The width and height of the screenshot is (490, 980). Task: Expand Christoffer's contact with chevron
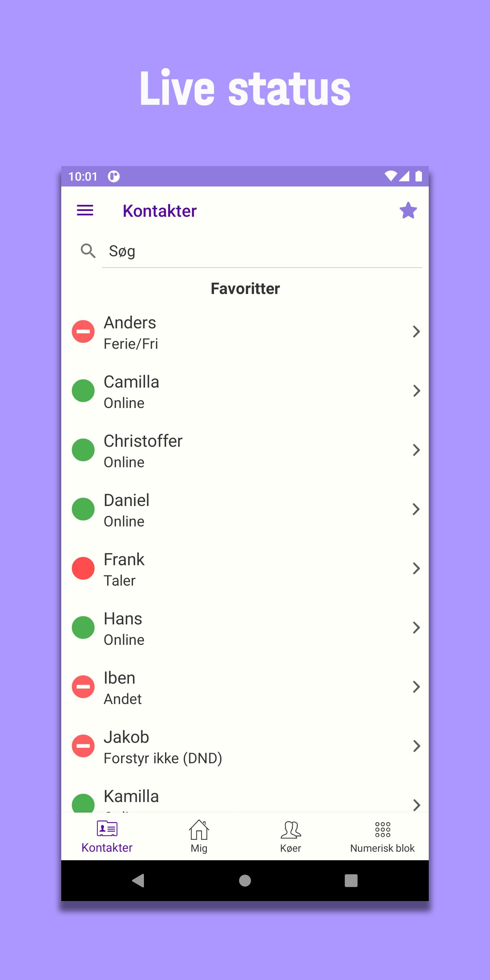pyautogui.click(x=416, y=450)
